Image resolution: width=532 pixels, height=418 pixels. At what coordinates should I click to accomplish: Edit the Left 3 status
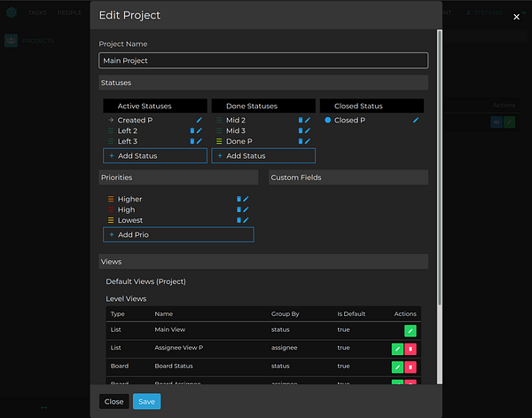[199, 141]
